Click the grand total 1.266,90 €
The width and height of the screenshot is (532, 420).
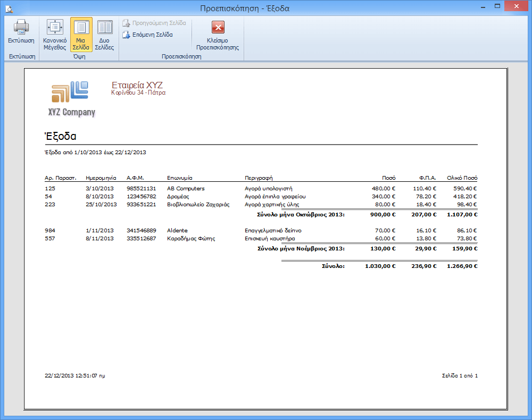pos(462,266)
